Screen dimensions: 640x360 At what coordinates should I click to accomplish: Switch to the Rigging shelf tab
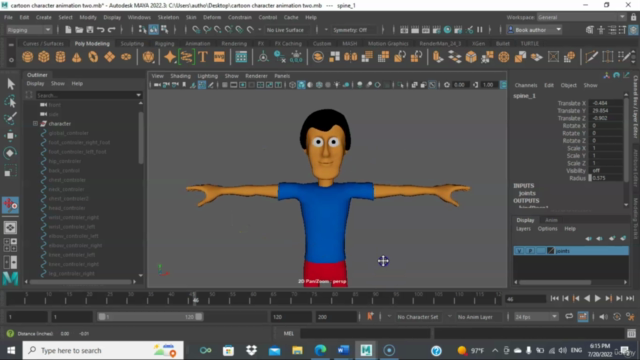pos(164,43)
